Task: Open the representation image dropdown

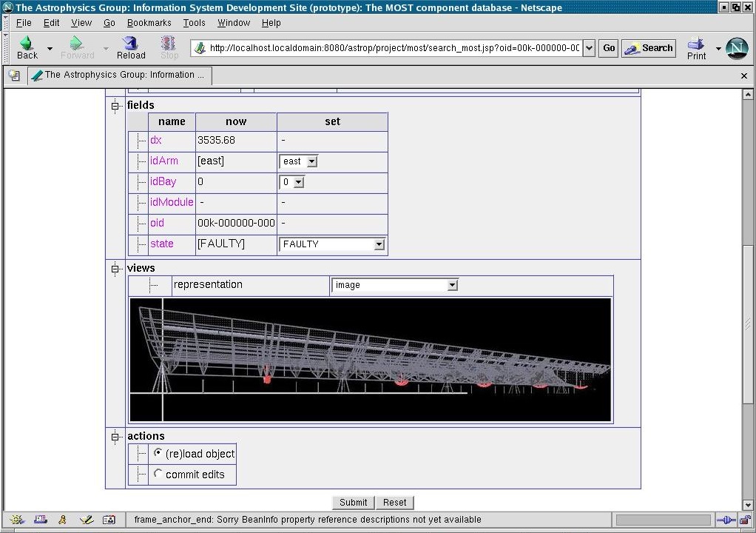Action: (395, 285)
